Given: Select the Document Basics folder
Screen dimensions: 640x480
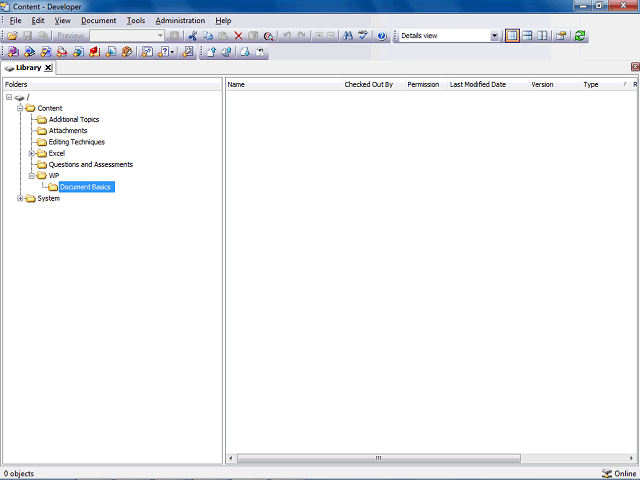Looking at the screenshot, I should [85, 187].
